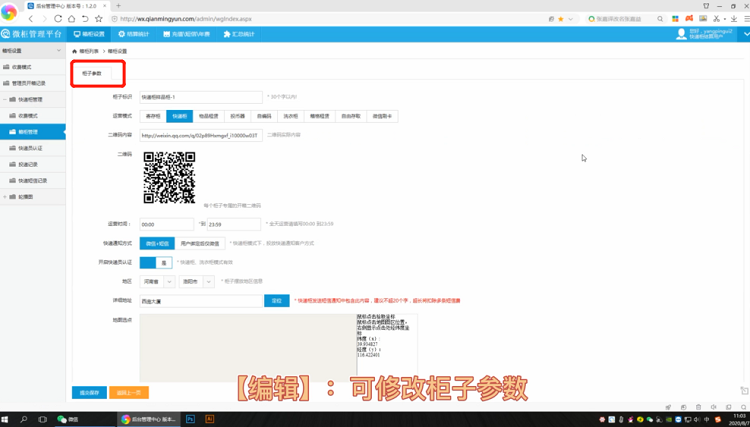Viewport: 750px width, 427px height.
Task: Go back to previous page in browser
Action: [31, 19]
